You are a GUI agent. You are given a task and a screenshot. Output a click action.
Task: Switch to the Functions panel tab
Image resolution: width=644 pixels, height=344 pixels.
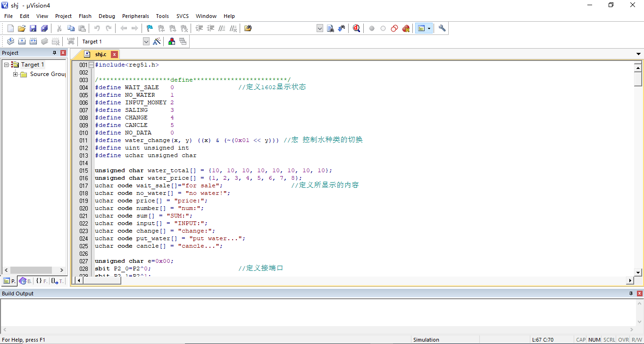[41, 281]
